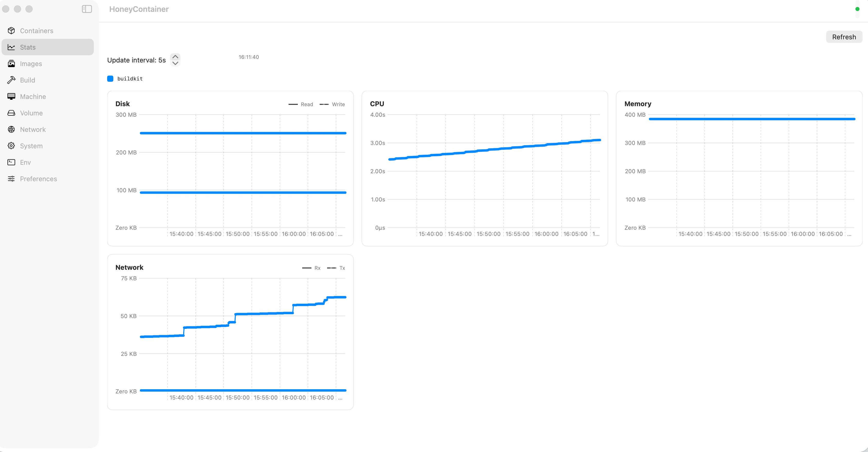Open the Containers cube icon
The width and height of the screenshot is (868, 452).
(11, 31)
